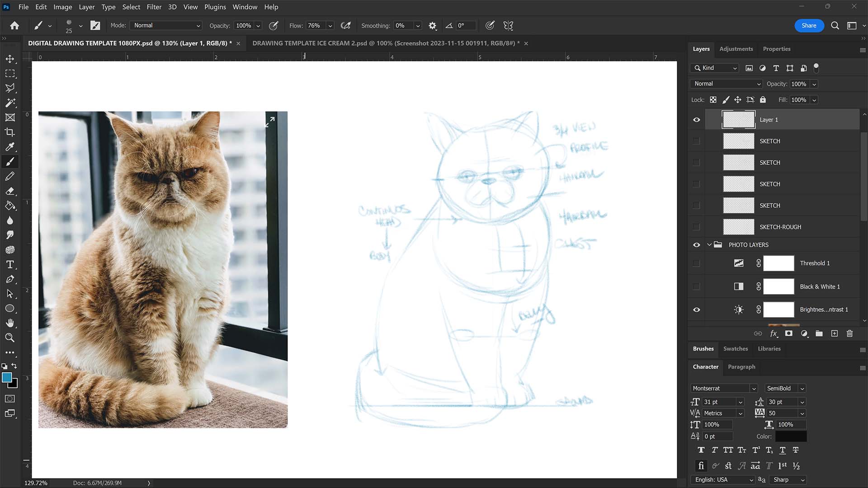Open the Filter menu
The image size is (868, 488).
click(154, 7)
